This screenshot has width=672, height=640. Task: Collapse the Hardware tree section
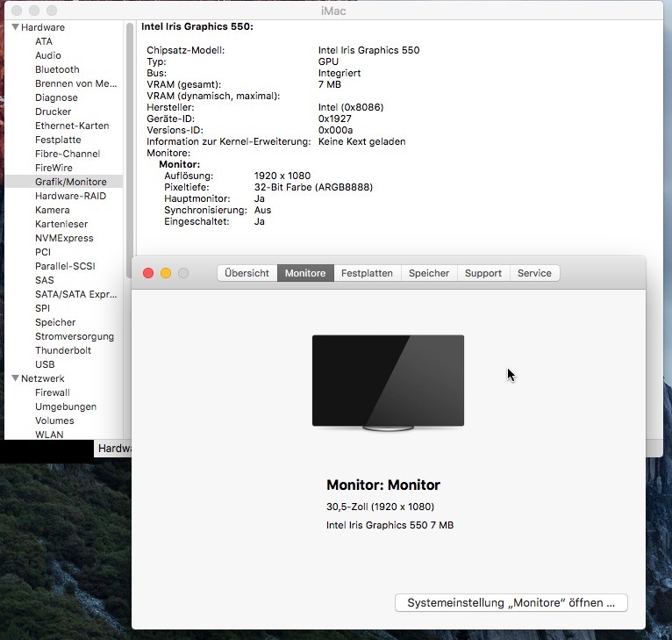point(15,27)
